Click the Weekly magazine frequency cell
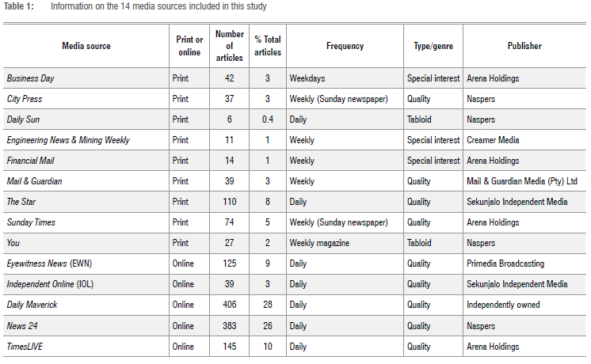The width and height of the screenshot is (591, 364). click(x=320, y=243)
